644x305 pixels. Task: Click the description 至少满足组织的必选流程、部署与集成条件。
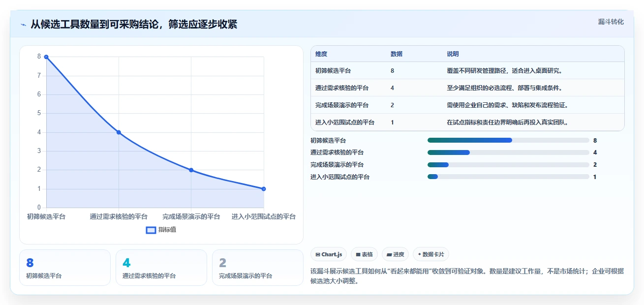coord(504,88)
